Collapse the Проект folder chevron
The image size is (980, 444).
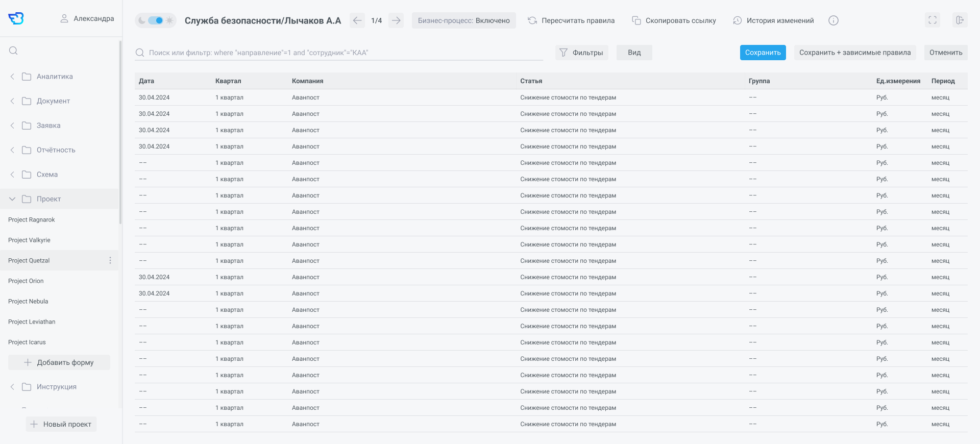tap(12, 199)
